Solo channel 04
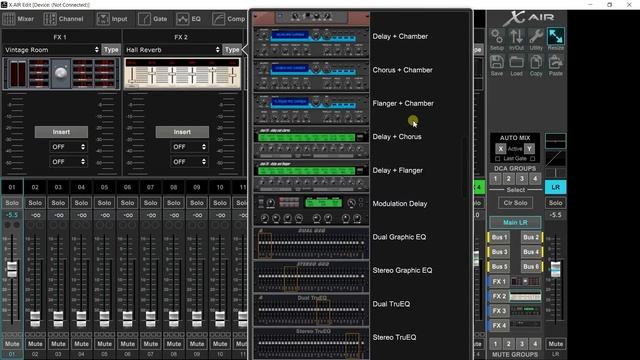This screenshot has height=360, width=640. [x=81, y=203]
